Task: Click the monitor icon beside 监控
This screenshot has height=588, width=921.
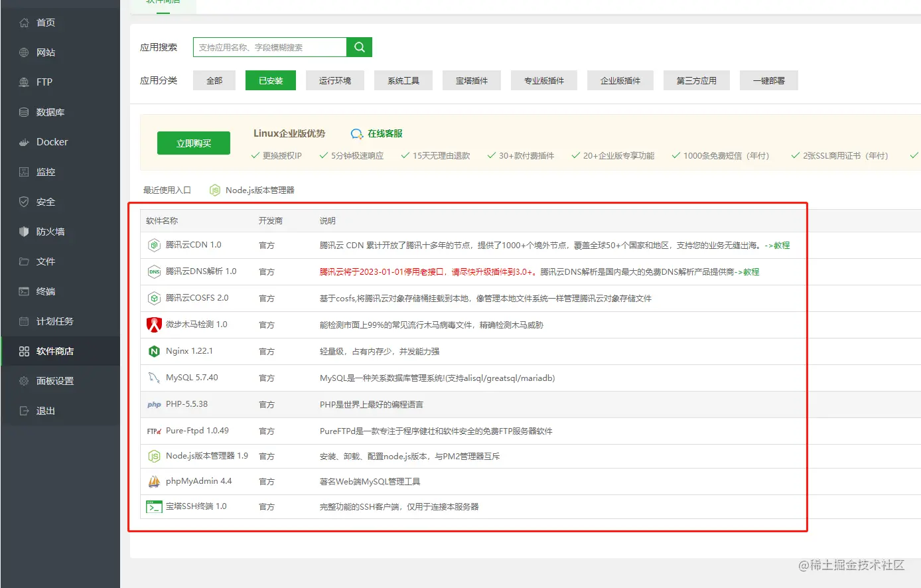Action: click(25, 172)
